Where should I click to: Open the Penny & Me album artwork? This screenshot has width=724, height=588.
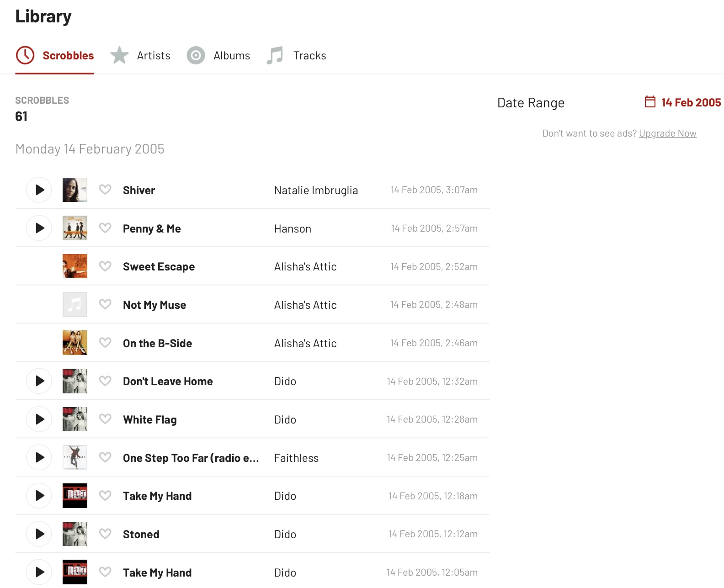coord(75,228)
